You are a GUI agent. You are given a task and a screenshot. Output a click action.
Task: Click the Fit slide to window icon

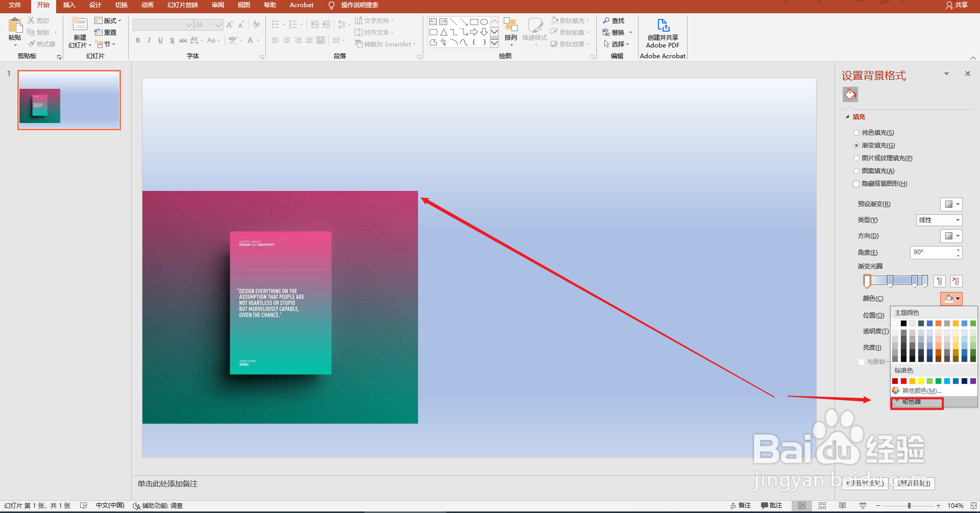[973, 505]
